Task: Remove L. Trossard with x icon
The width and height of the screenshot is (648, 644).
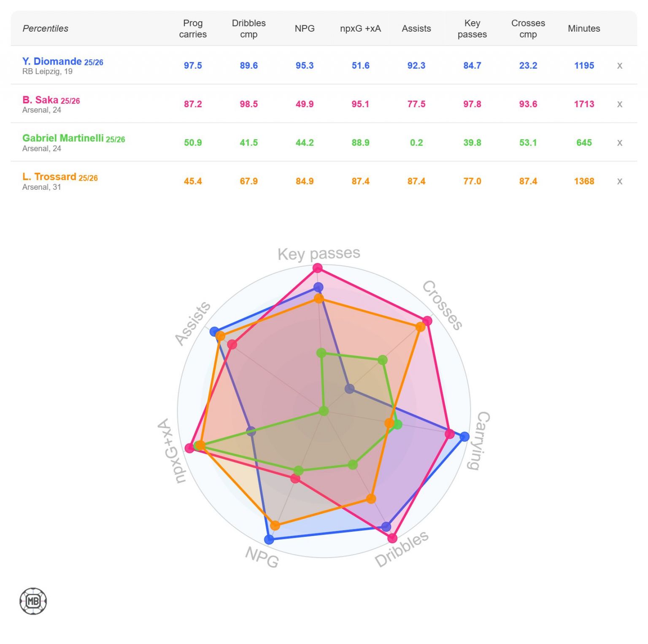Action: coord(619,181)
